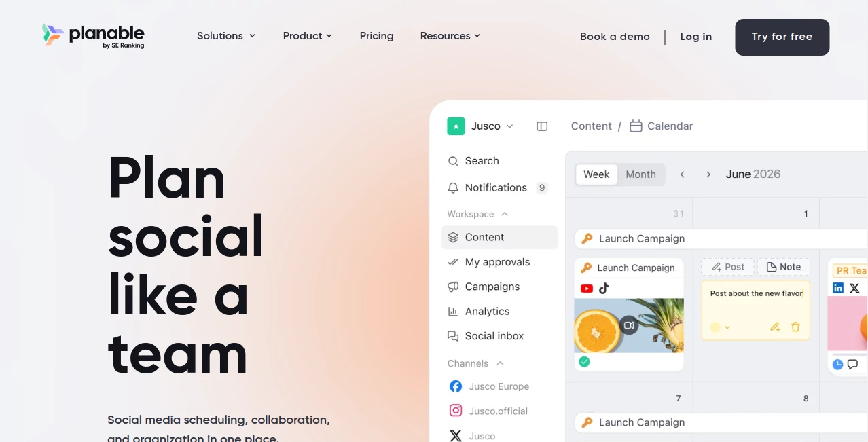Click the June 2026 date label

[x=753, y=174]
